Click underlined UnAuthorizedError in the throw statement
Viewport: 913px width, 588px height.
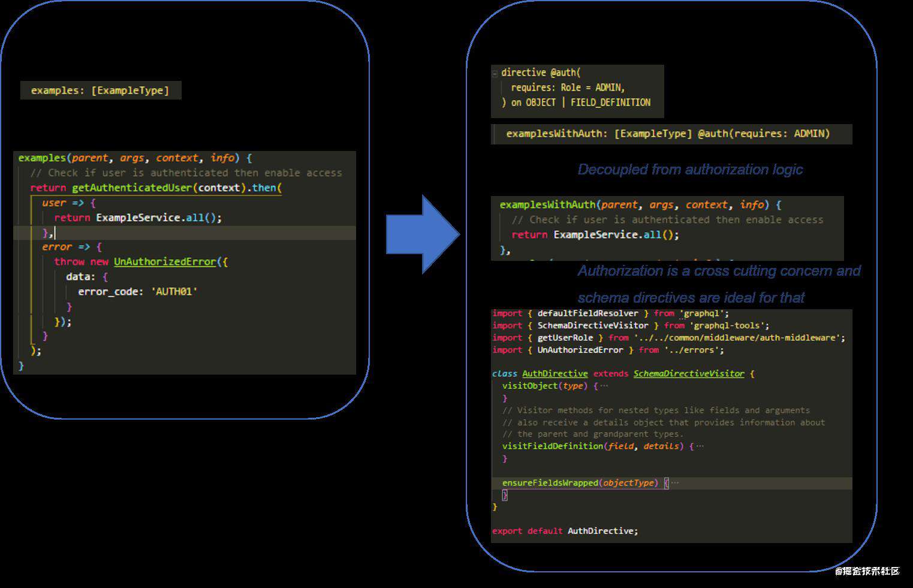165,262
